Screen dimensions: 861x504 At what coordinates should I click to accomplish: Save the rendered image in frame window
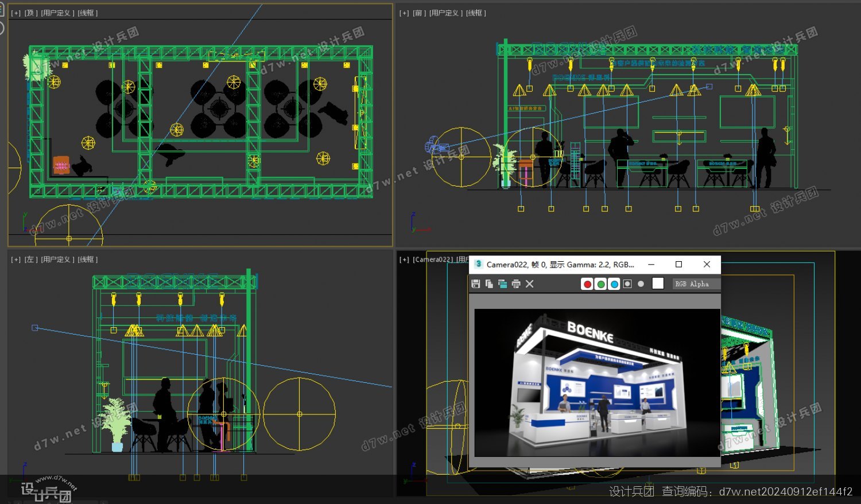pos(475,284)
